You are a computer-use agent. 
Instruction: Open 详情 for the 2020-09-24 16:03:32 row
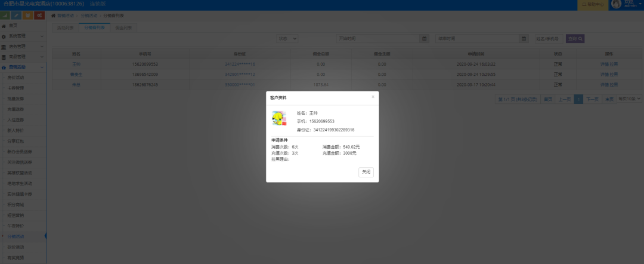click(x=604, y=64)
